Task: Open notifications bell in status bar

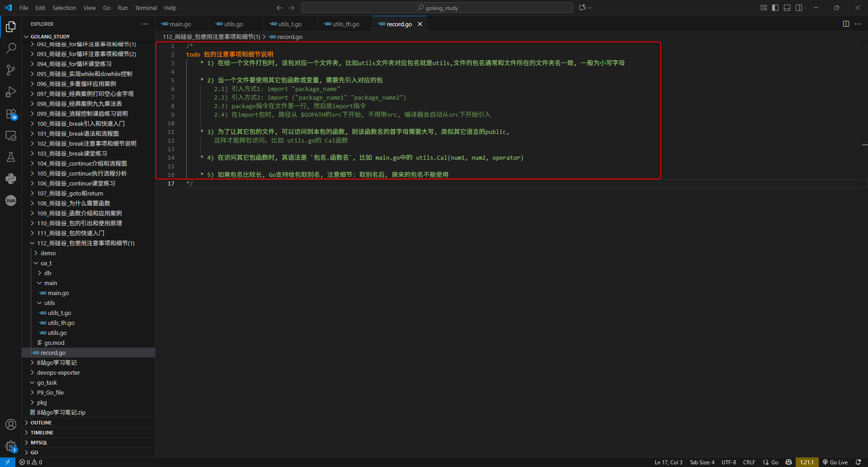Action: pos(859,462)
